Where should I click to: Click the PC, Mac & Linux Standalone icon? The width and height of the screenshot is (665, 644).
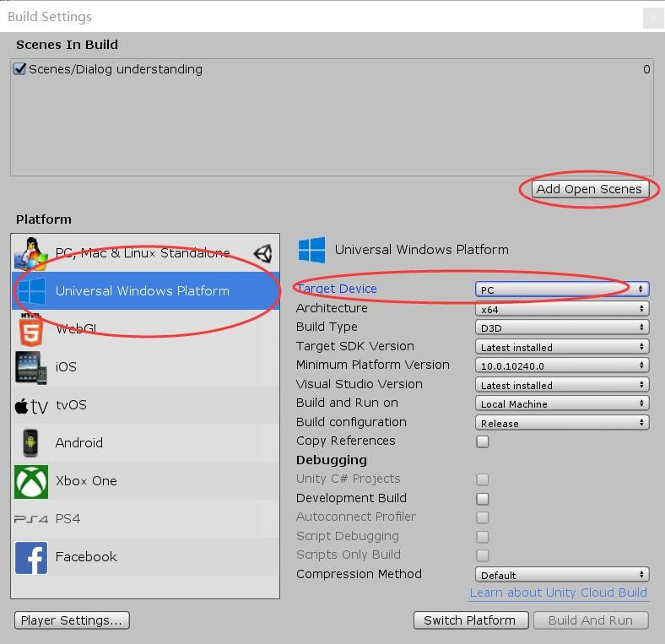(32, 252)
